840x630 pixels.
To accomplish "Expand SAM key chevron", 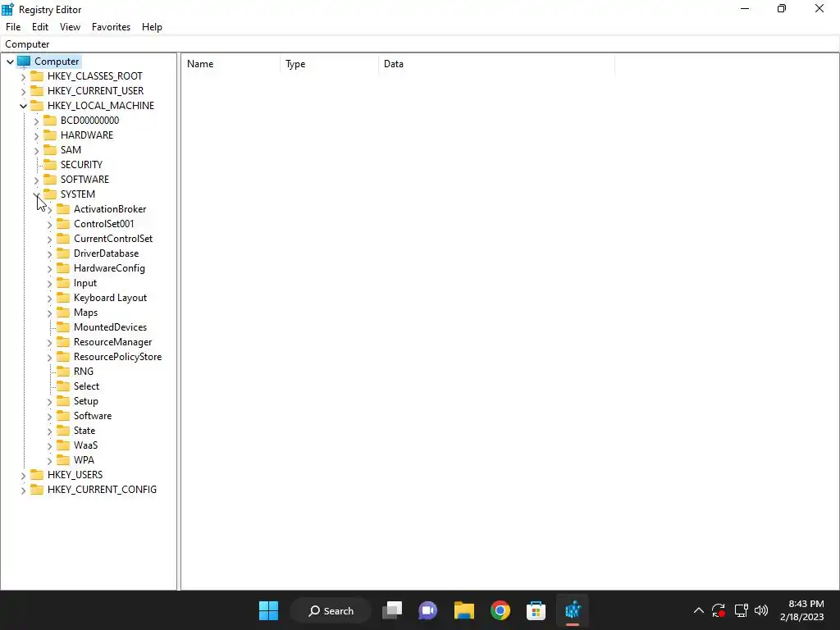I will coord(36,150).
